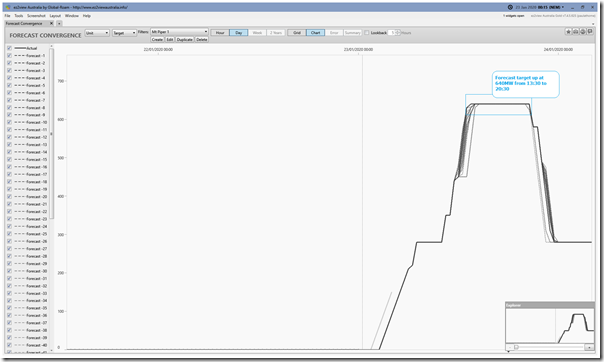Viewport: 604px width, 362px height.
Task: Click the star favourite icon
Action: pos(568,32)
